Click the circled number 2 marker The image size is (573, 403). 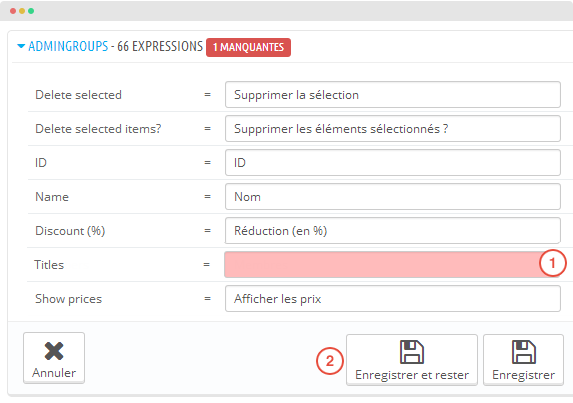coord(330,361)
